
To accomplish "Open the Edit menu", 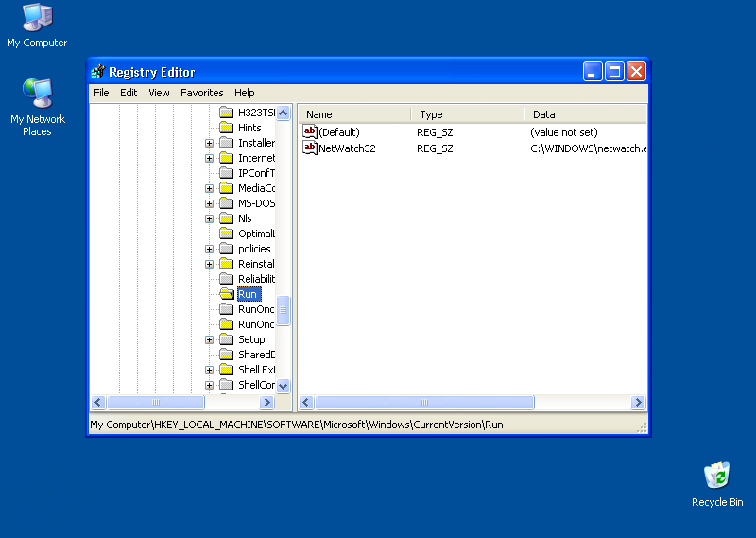I will coord(129,93).
